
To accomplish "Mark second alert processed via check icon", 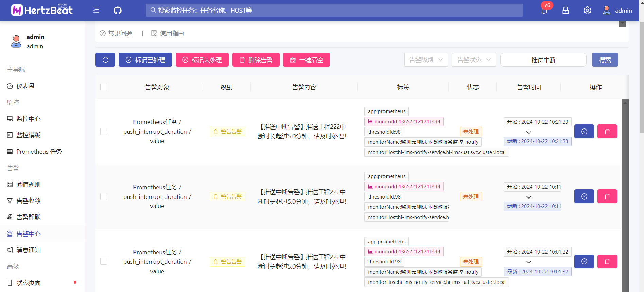I will [x=584, y=196].
